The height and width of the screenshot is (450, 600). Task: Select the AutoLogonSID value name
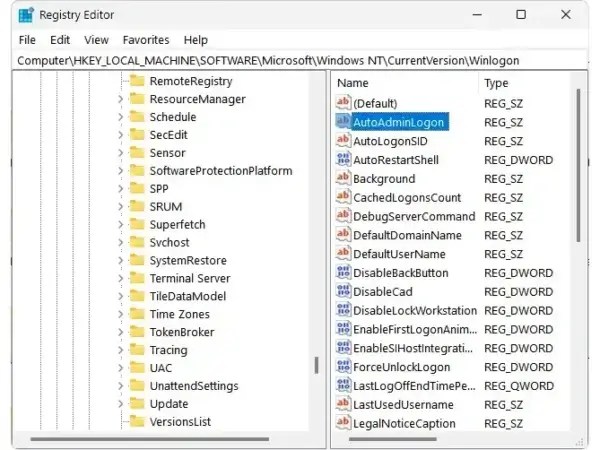(390, 141)
